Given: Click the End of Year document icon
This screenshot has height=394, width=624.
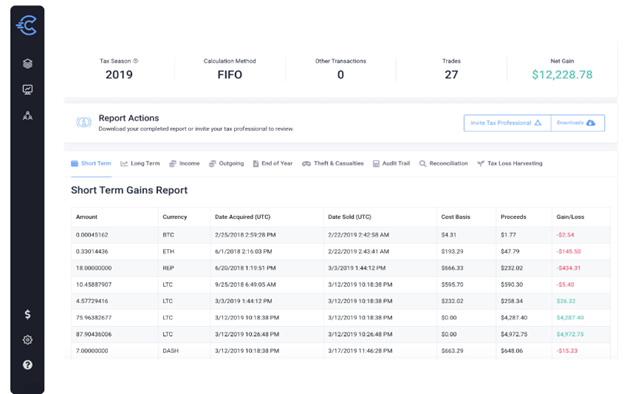Looking at the screenshot, I should 255,164.
